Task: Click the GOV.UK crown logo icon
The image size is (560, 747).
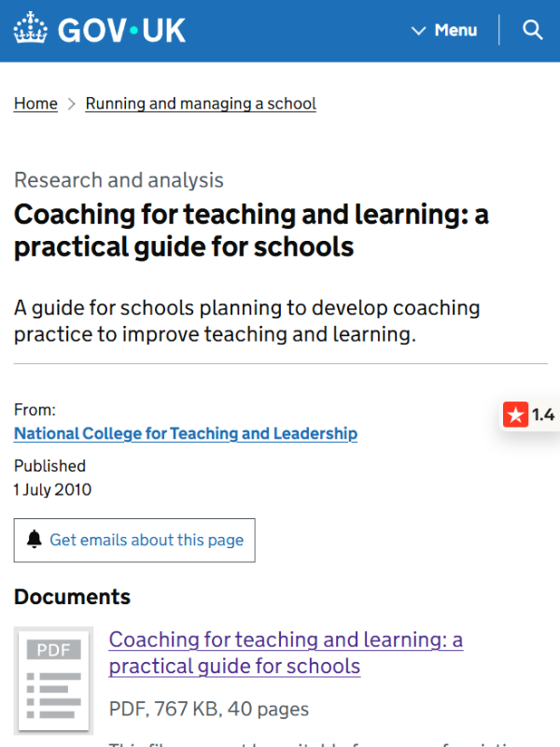Action: point(31,28)
